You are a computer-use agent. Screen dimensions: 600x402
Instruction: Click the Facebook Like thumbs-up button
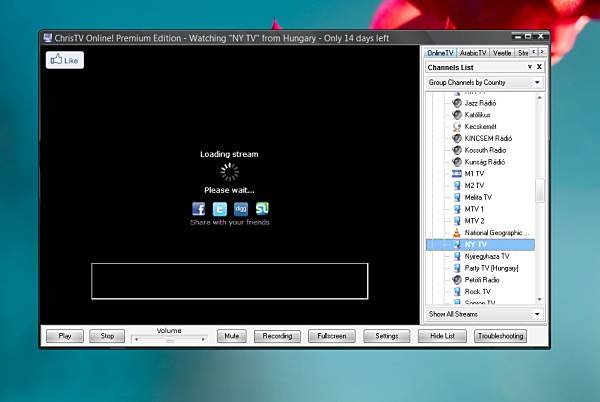point(65,60)
